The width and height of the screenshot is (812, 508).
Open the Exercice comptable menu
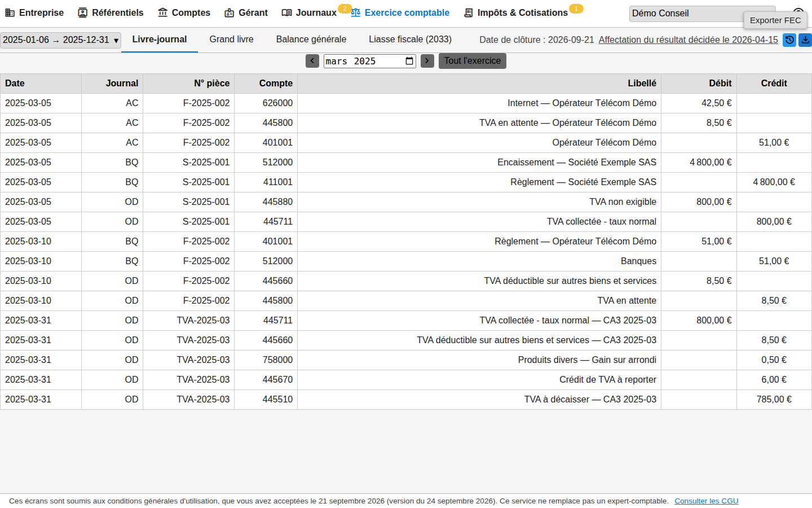(x=400, y=12)
